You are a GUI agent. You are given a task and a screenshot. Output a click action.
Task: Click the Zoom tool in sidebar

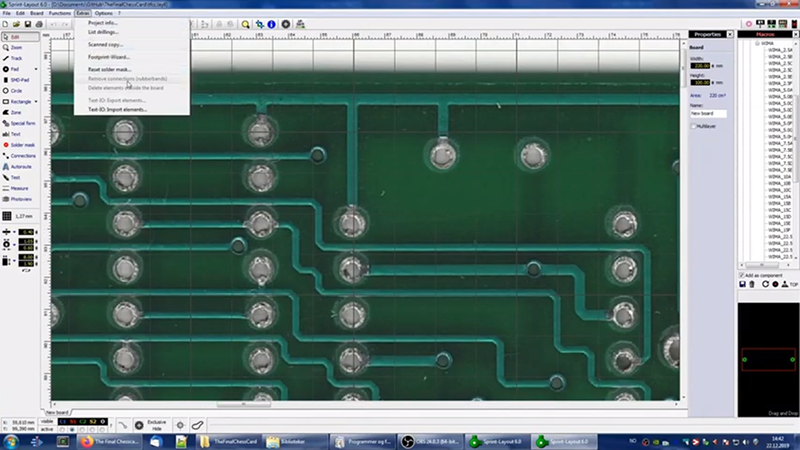(16, 47)
